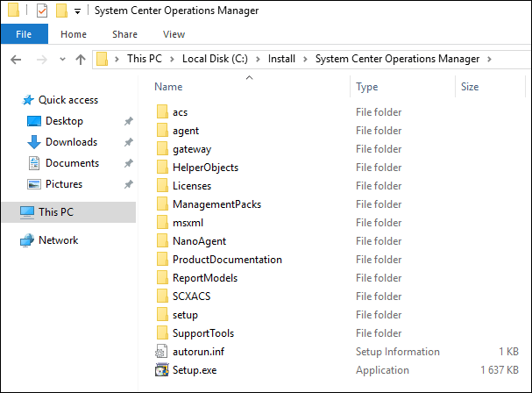The height and width of the screenshot is (393, 532).
Task: Click the NanoAgent folder name
Action: (x=199, y=241)
